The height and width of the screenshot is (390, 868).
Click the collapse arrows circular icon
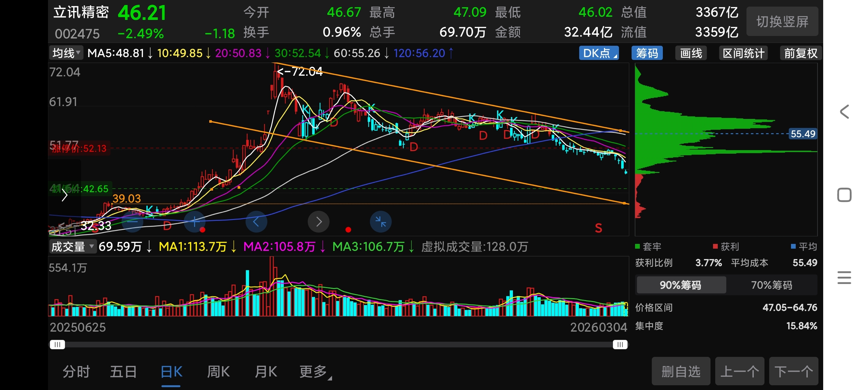380,222
